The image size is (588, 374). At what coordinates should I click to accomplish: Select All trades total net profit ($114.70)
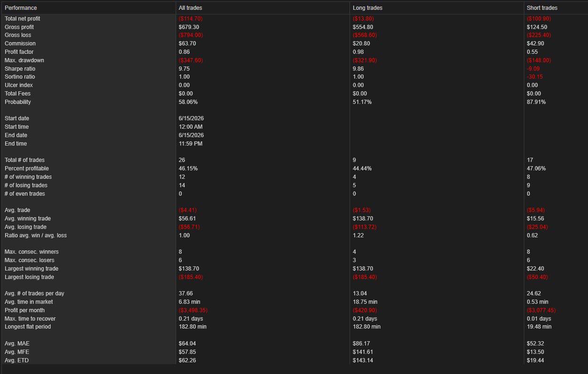pyautogui.click(x=191, y=19)
